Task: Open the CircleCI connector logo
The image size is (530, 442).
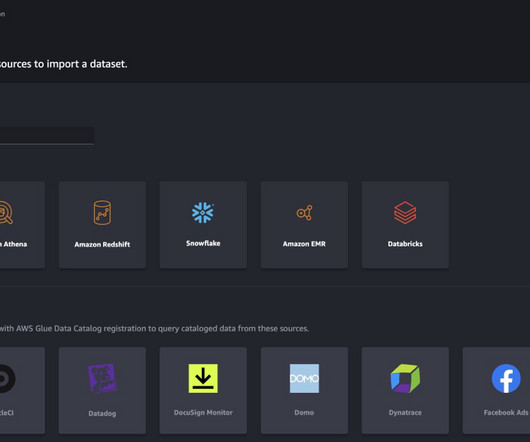Action: pyautogui.click(x=7, y=378)
